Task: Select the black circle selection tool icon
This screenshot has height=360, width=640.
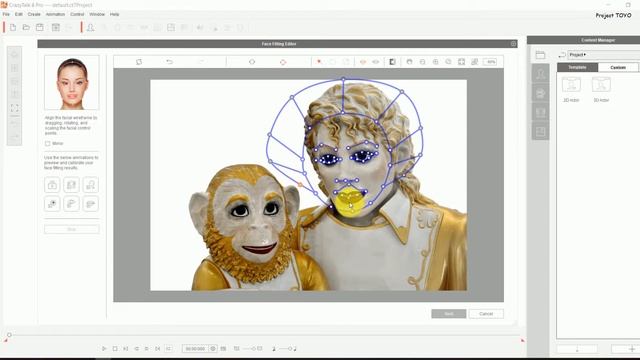Action: [x=252, y=62]
